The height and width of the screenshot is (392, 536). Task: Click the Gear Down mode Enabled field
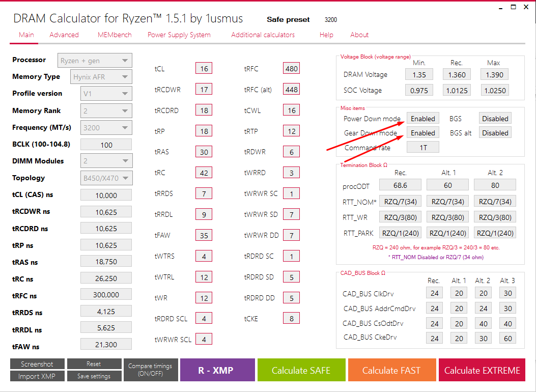(x=423, y=133)
